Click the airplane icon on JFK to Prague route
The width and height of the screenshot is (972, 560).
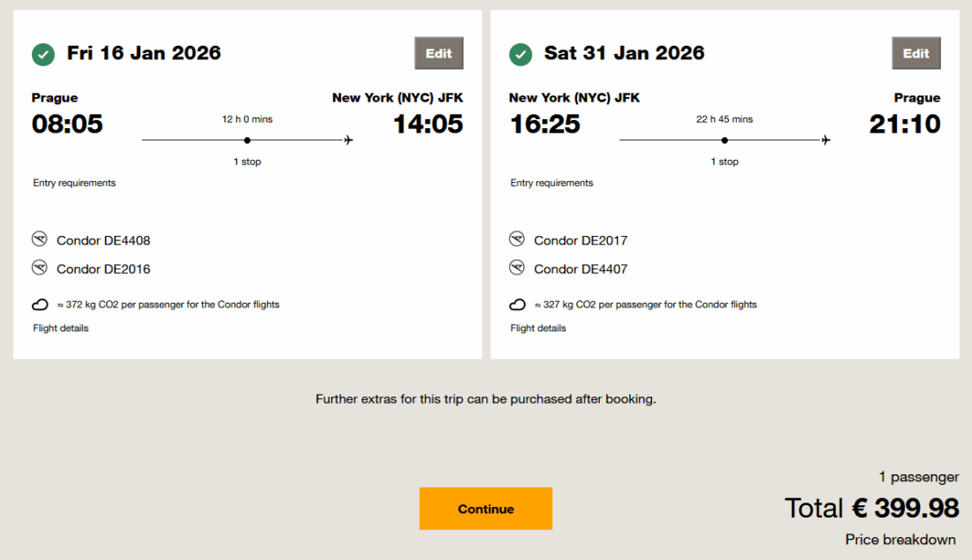click(826, 140)
